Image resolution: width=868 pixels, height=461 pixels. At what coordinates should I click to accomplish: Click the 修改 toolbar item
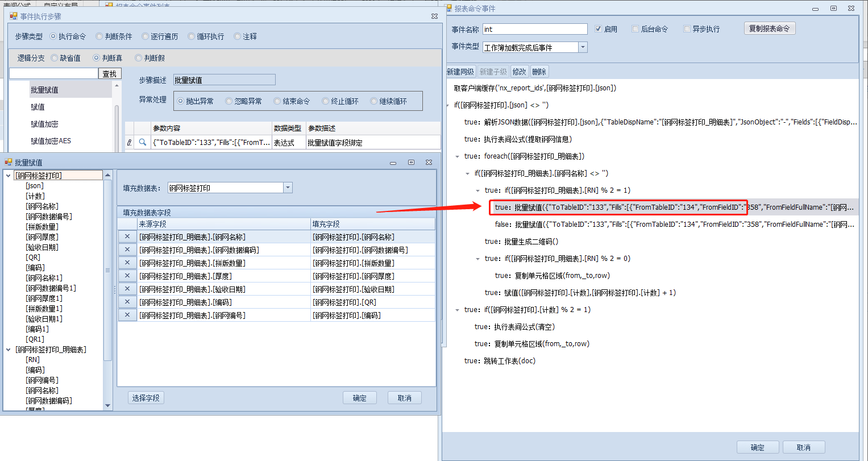(520, 72)
